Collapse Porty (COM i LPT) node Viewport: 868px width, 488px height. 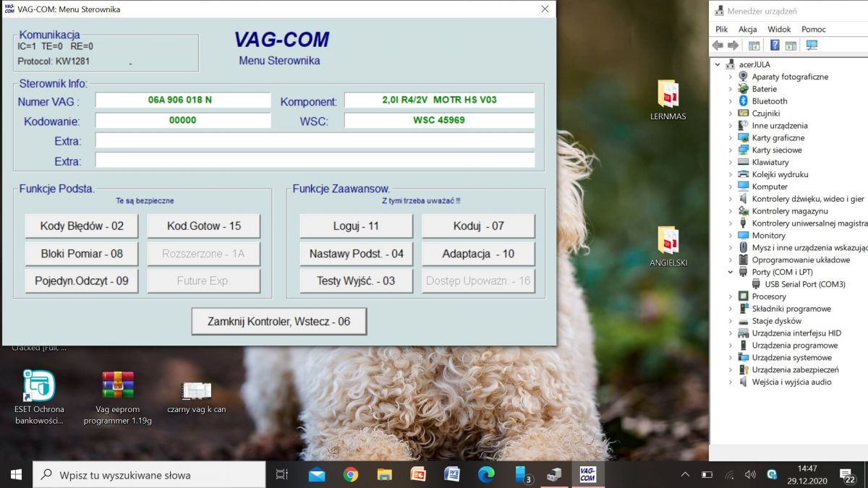[730, 272]
